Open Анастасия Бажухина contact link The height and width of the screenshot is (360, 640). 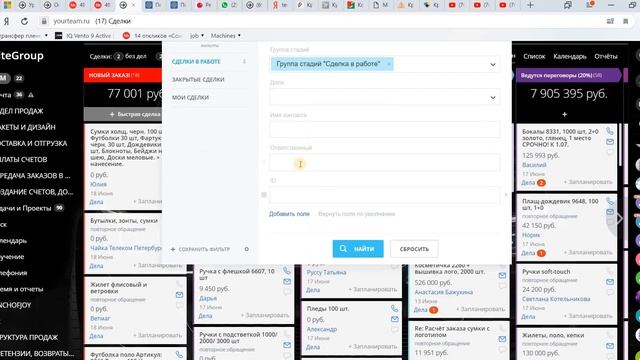[444, 292]
